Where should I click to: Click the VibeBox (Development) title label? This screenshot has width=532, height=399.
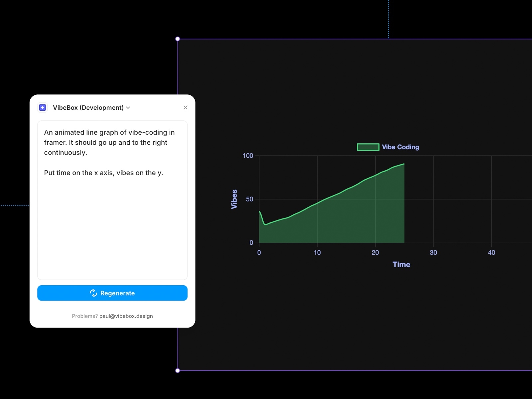click(x=88, y=107)
